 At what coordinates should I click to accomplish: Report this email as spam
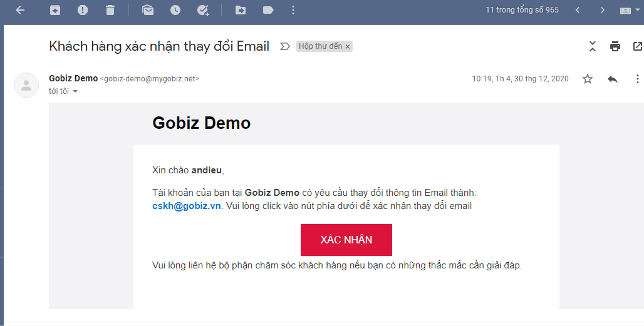coord(83,10)
